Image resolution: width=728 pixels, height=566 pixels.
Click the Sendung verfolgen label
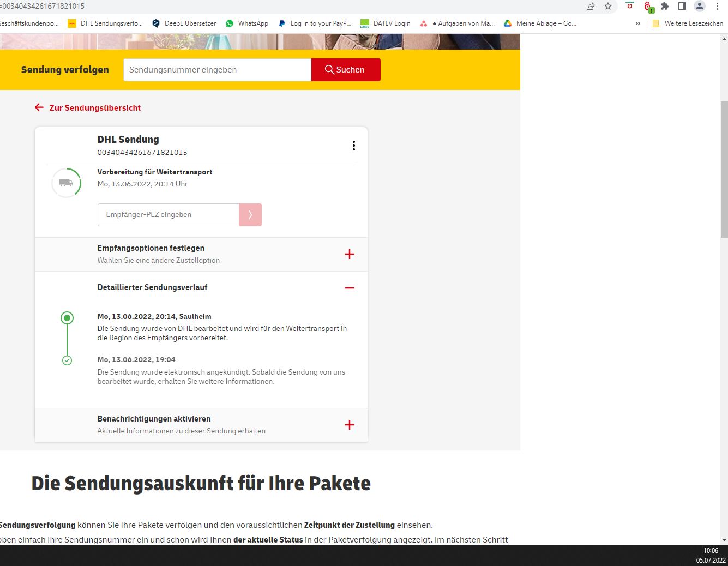coord(65,70)
